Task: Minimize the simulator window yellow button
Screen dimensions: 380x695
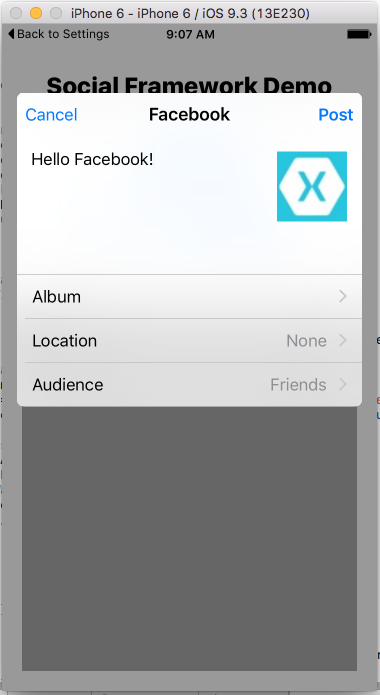Action: coord(36,13)
